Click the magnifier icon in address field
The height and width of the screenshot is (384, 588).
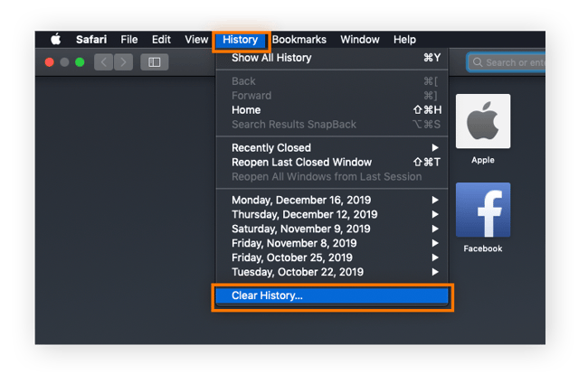(478, 62)
